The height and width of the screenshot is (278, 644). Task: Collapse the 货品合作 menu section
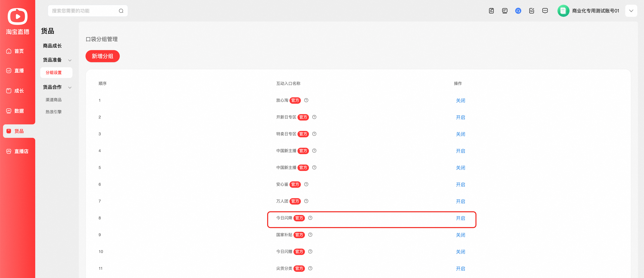click(70, 87)
